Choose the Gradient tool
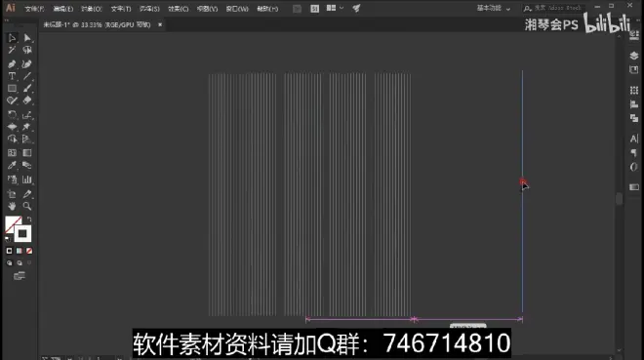 click(27, 153)
